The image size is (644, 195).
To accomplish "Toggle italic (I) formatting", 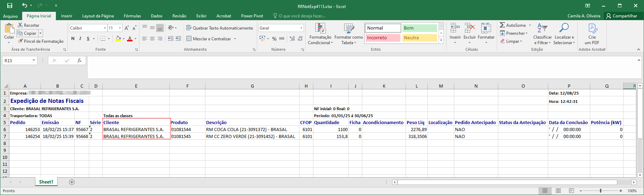I will coord(80,39).
